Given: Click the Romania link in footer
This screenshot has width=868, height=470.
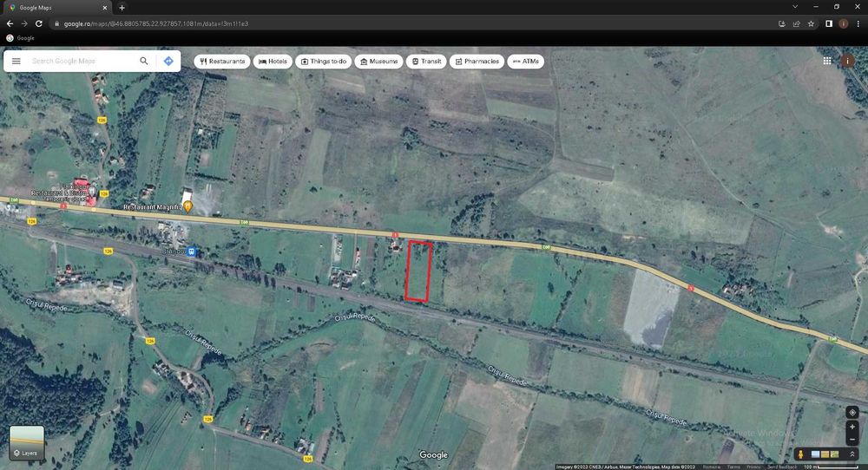Looking at the screenshot, I should (712, 467).
